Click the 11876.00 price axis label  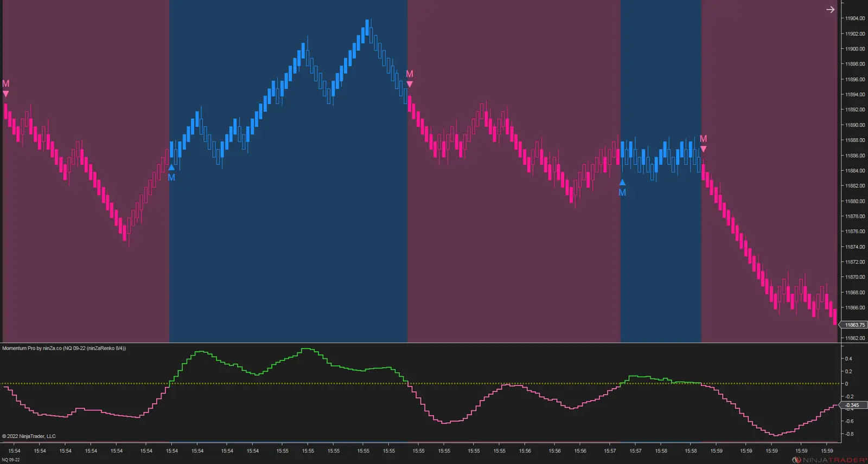tap(855, 231)
